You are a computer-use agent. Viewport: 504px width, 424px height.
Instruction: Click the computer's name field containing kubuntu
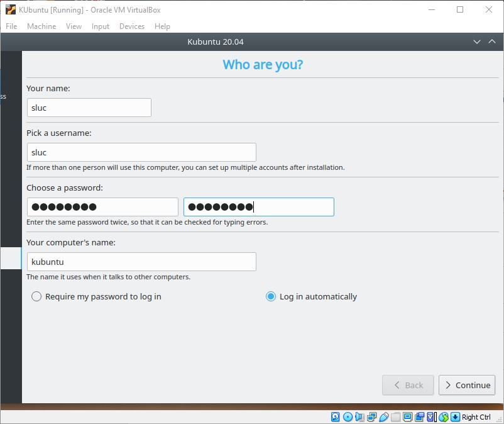coord(141,262)
